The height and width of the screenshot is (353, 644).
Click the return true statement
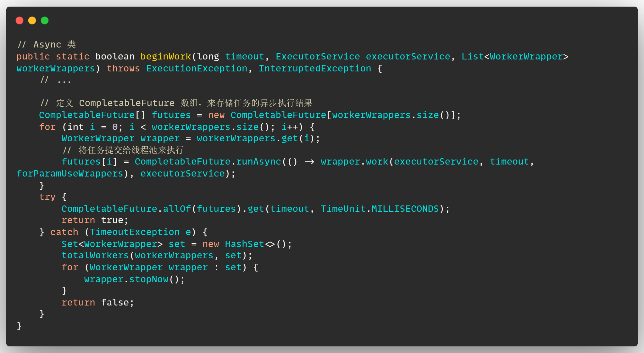point(95,220)
